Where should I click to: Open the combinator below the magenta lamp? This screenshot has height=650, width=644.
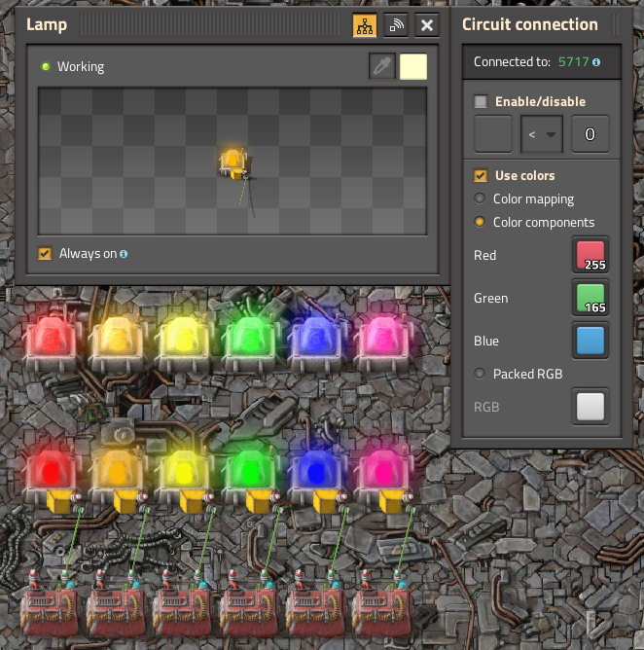coord(381,608)
